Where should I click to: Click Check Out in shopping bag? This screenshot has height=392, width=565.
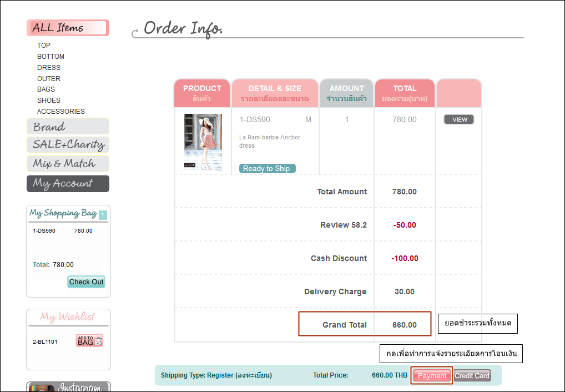pyautogui.click(x=86, y=282)
